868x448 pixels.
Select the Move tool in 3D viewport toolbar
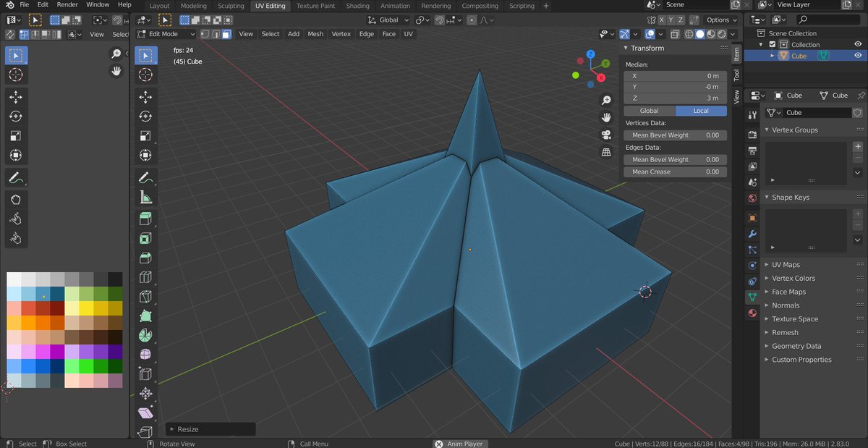click(x=145, y=97)
